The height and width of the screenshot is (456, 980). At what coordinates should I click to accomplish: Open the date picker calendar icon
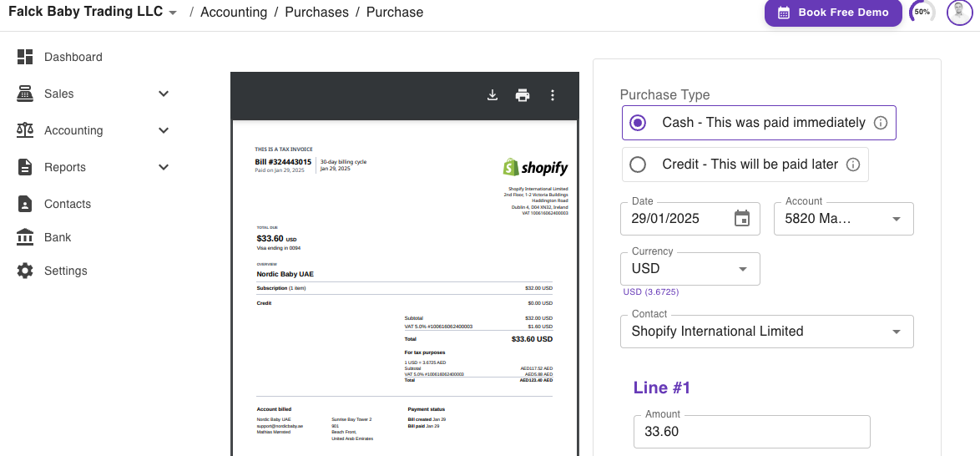pos(741,219)
